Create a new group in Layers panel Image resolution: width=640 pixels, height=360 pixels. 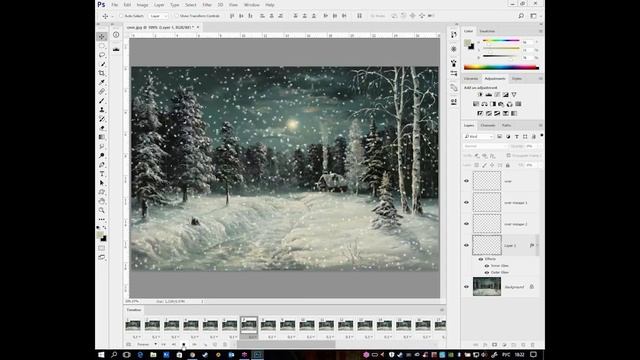(513, 345)
